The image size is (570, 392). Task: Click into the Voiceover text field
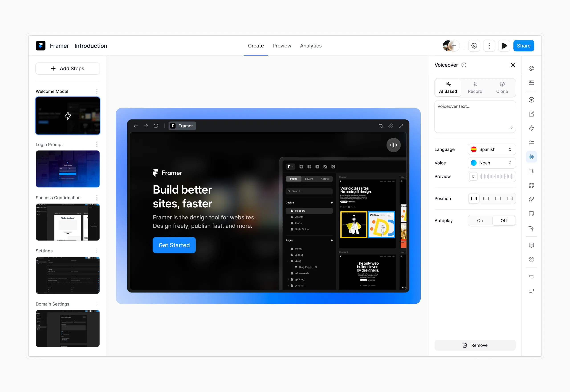475,116
